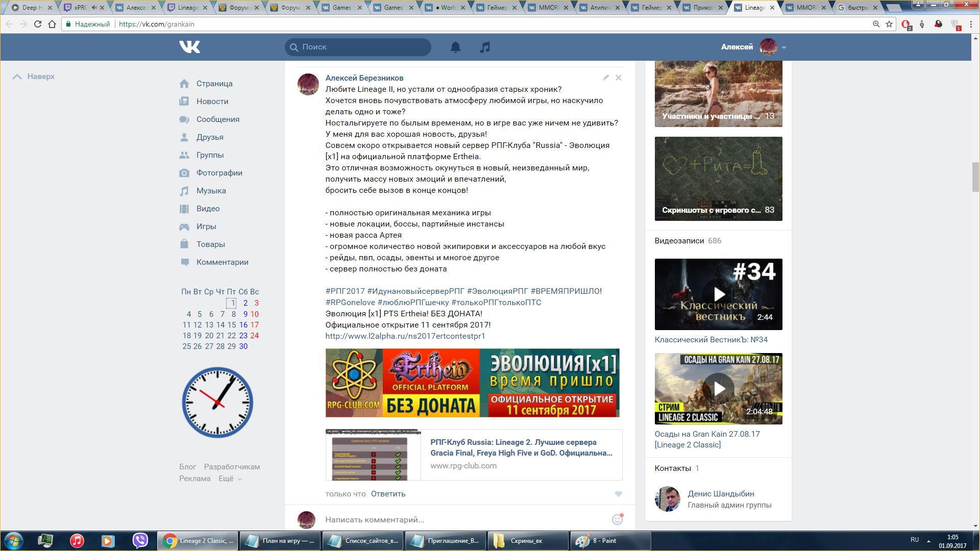
Task: Open the l2alpha.ru contest link
Action: [x=405, y=336]
